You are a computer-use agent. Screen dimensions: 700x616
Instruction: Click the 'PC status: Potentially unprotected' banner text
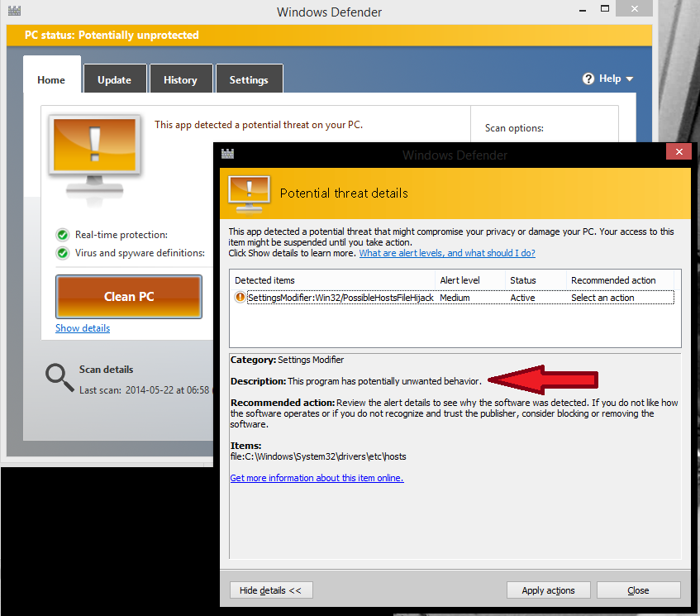(x=112, y=35)
